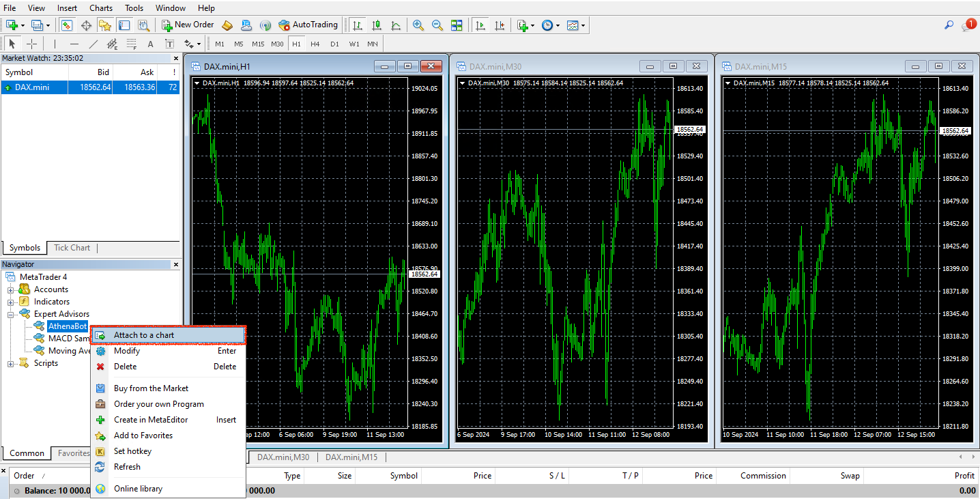Collapse the Expert Advisors node

coord(11,314)
